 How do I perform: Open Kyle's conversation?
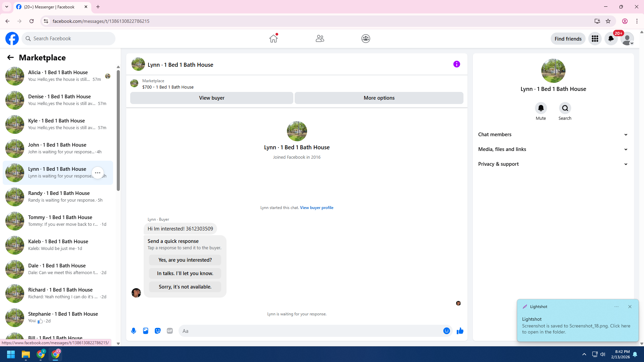58,124
